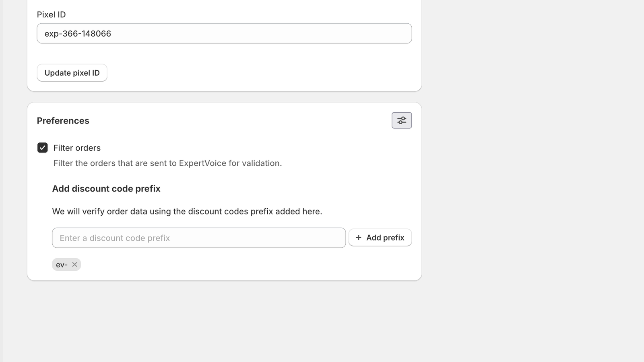Image resolution: width=644 pixels, height=362 pixels.
Task: Click the Update pixel ID button
Action: click(72, 73)
